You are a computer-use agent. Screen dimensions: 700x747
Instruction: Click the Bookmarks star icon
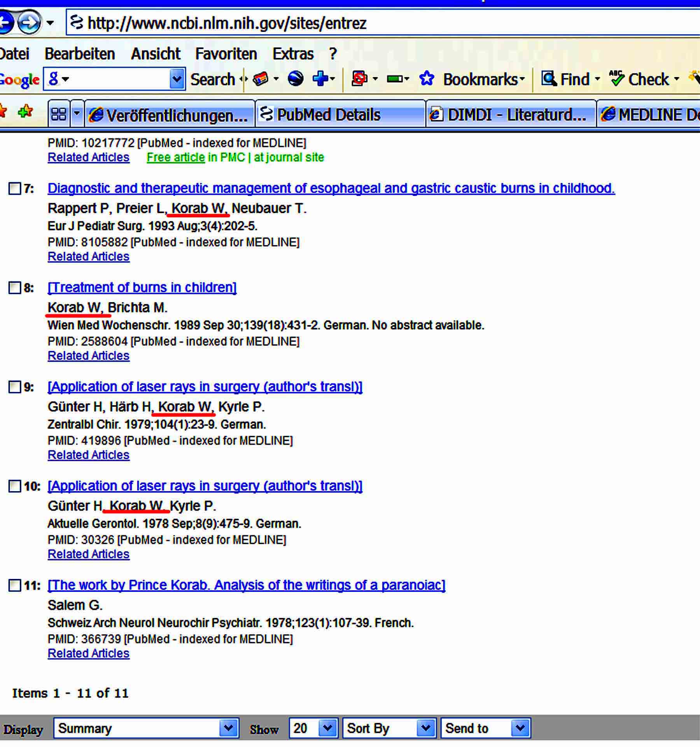click(427, 79)
